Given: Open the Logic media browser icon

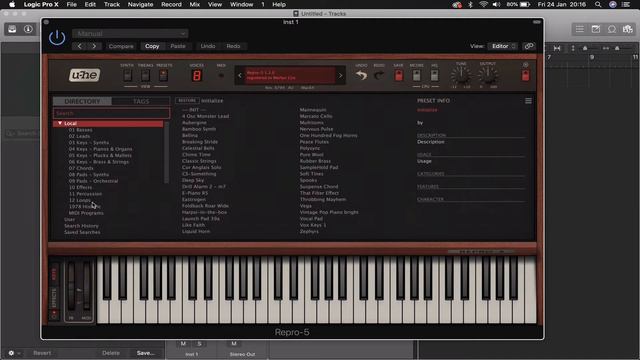Looking at the screenshot, I should click(627, 29).
